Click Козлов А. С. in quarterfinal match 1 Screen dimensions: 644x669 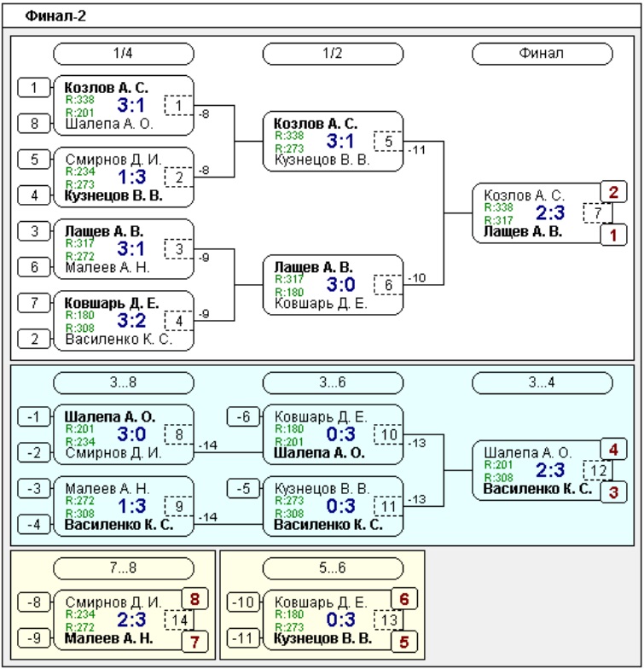[x=106, y=87]
